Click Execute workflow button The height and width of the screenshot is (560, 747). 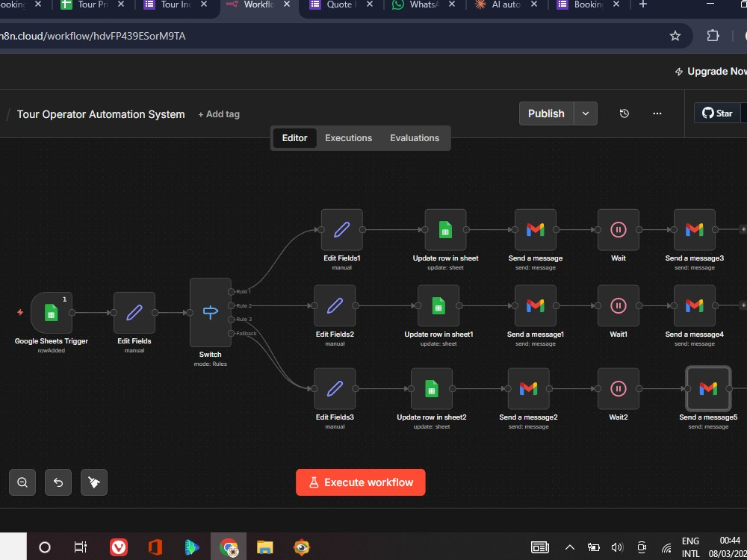click(361, 482)
